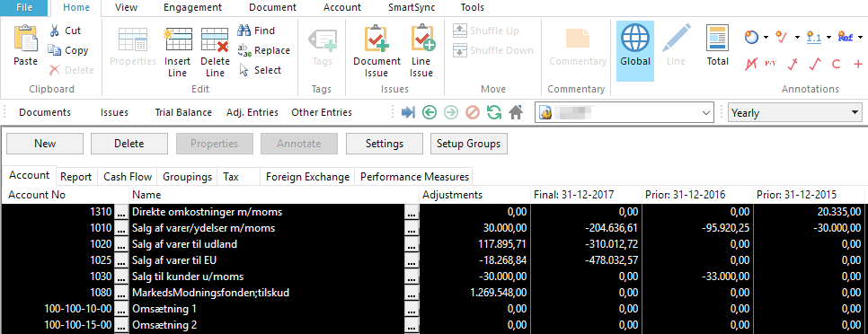Click the Ref reference annotation icon
The height and width of the screenshot is (334, 868).
coord(846,37)
